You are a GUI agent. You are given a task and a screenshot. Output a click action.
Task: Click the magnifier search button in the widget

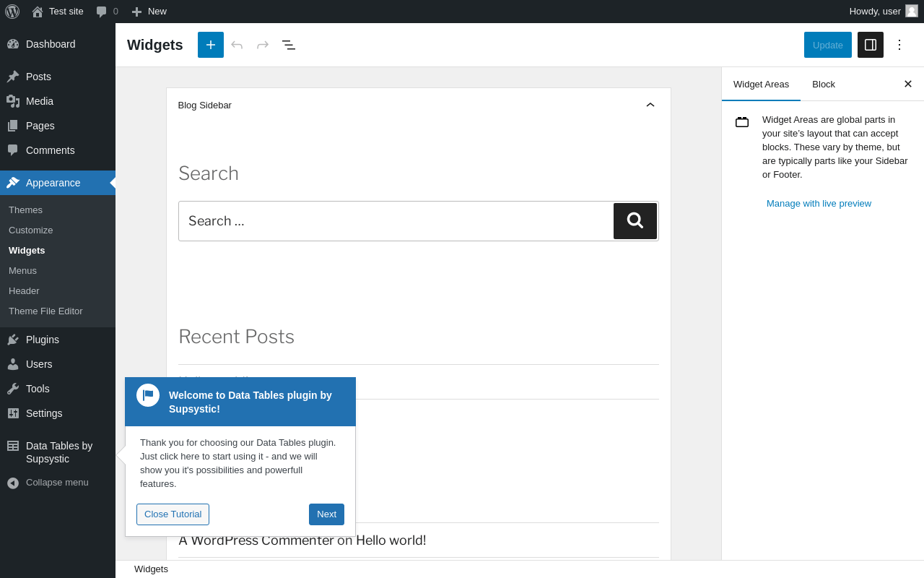(635, 221)
